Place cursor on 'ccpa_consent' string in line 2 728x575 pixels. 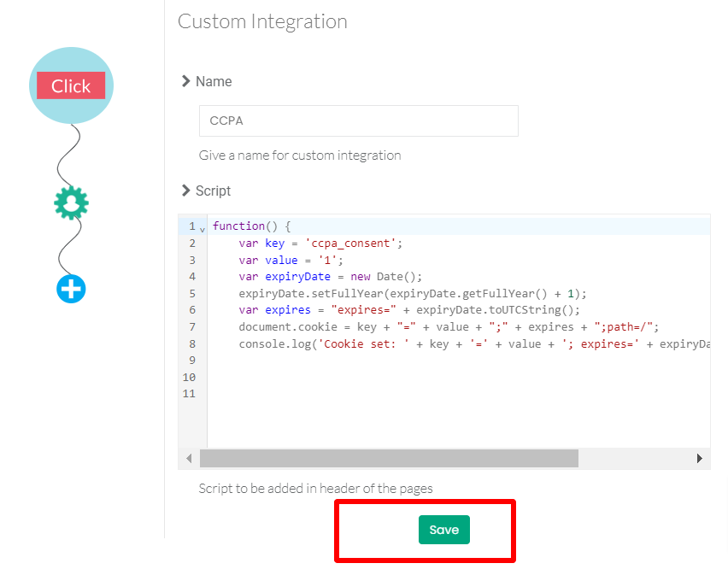point(350,243)
